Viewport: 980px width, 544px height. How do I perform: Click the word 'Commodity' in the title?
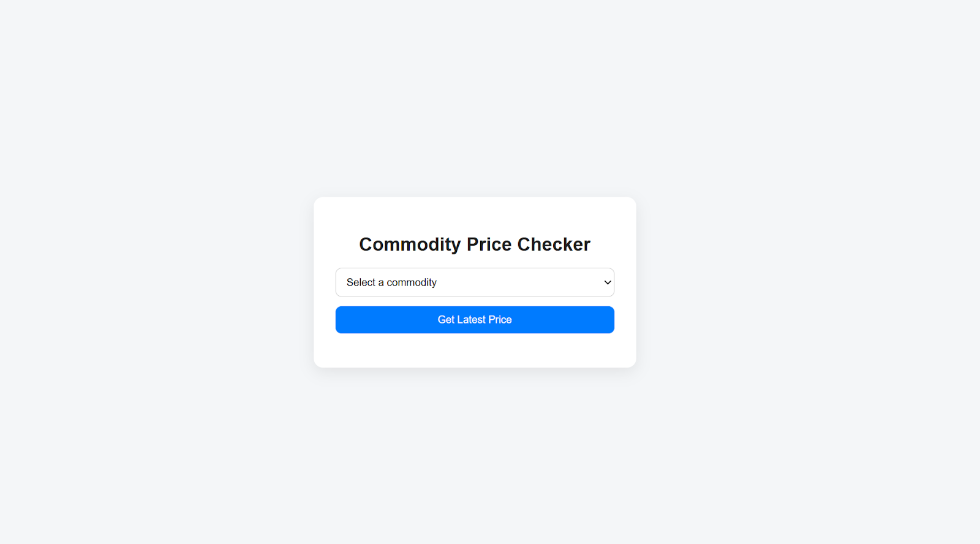(410, 244)
